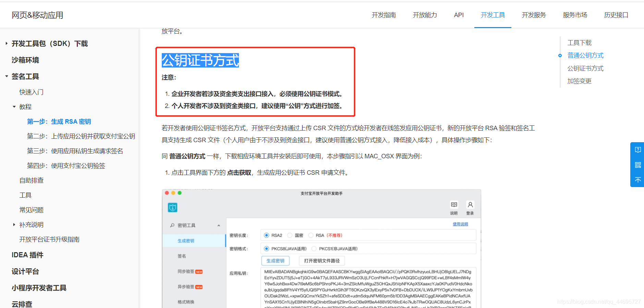Open the QR code floating icon

pyautogui.click(x=638, y=165)
